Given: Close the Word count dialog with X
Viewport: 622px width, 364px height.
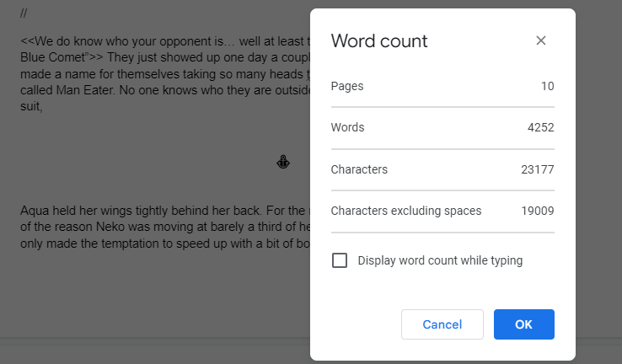Looking at the screenshot, I should coord(541,40).
